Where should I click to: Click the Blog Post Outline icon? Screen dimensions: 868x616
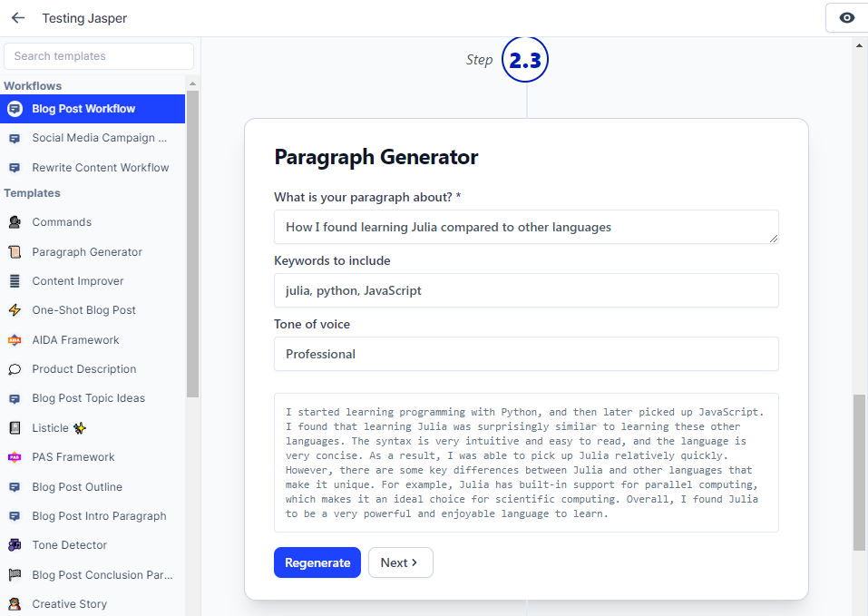pos(15,487)
